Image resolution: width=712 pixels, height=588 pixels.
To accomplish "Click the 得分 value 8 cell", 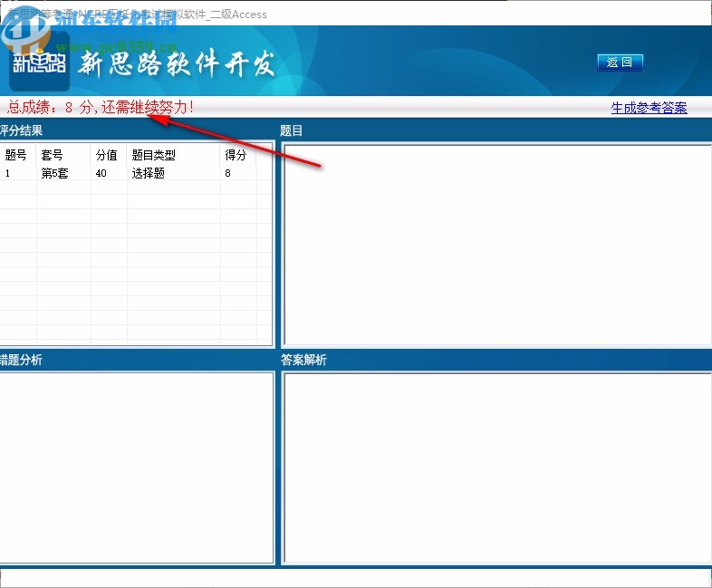I will click(x=238, y=173).
